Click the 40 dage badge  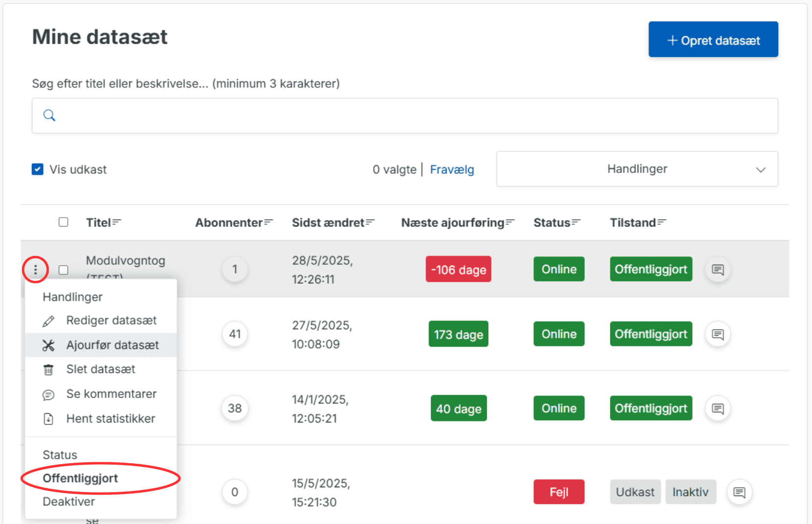pyautogui.click(x=459, y=408)
